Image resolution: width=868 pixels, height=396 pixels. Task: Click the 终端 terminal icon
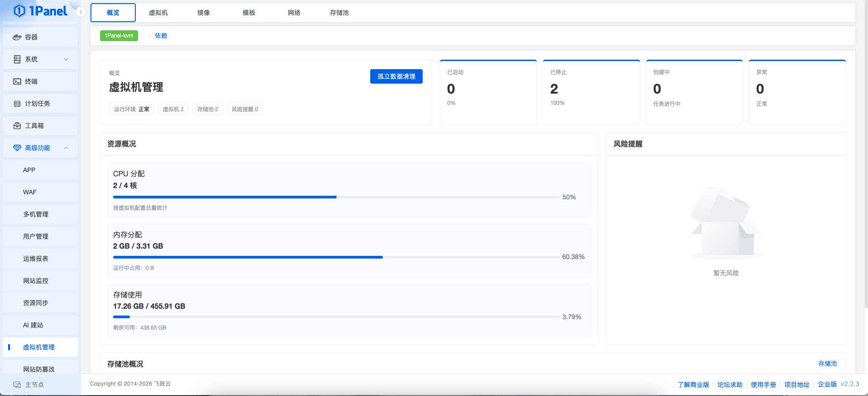tap(17, 81)
